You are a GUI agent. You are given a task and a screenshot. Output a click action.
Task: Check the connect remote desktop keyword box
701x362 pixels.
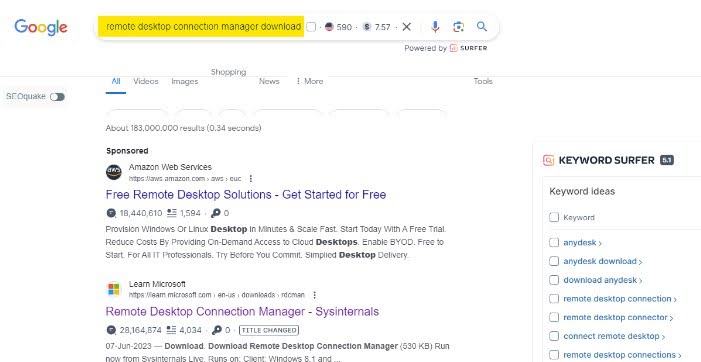[x=554, y=336]
